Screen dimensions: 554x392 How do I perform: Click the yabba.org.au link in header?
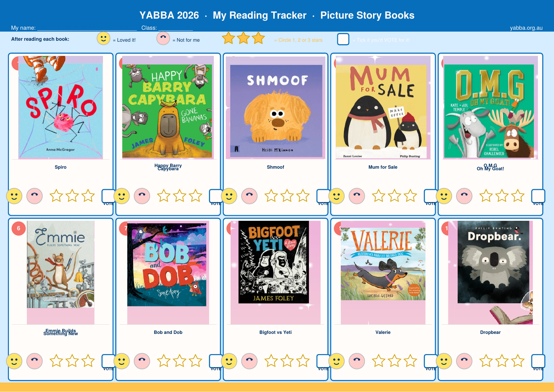click(x=526, y=28)
